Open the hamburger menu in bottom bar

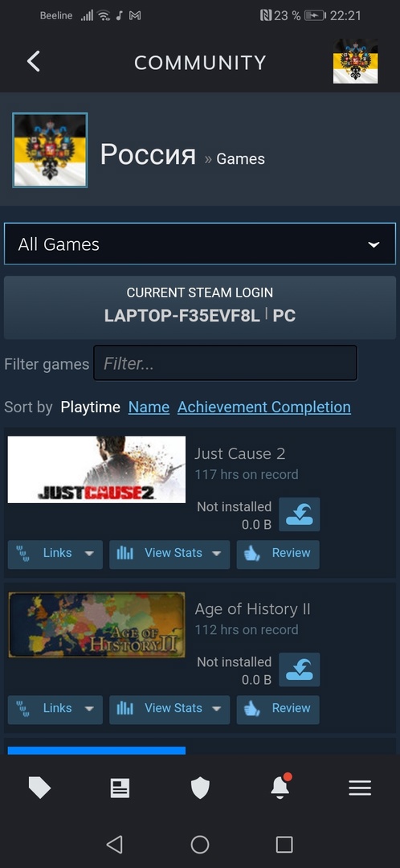(x=360, y=788)
